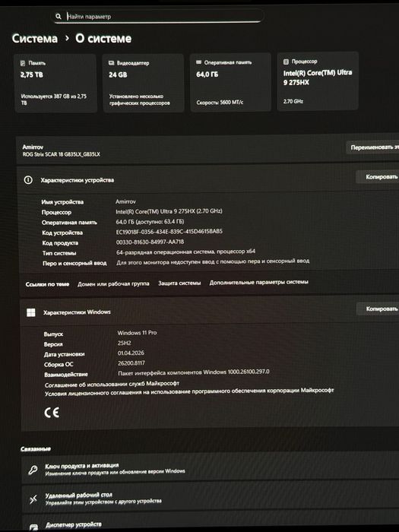
Task: Click 'Связанные' section heading
Action: [x=36, y=449]
